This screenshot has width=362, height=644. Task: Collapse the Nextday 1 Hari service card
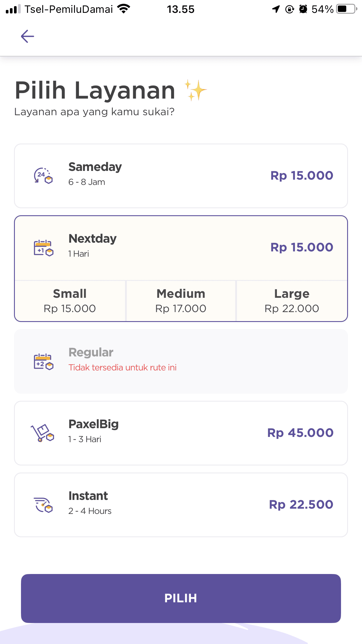(181, 248)
